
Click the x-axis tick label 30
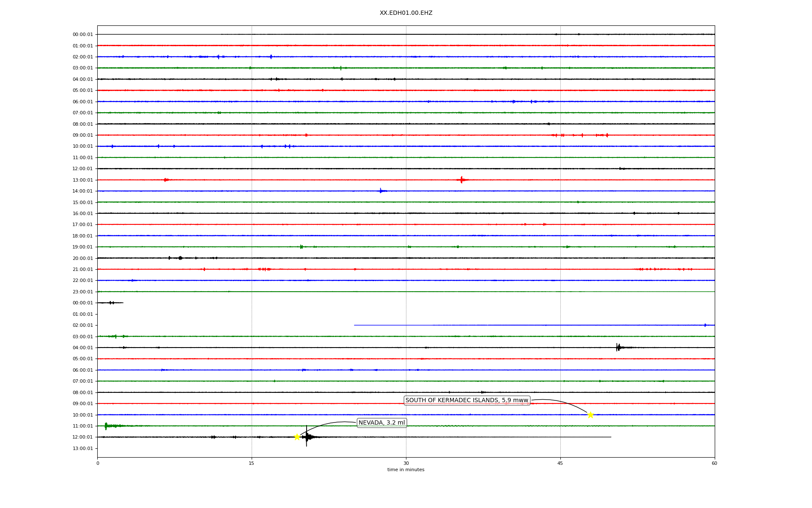406,463
